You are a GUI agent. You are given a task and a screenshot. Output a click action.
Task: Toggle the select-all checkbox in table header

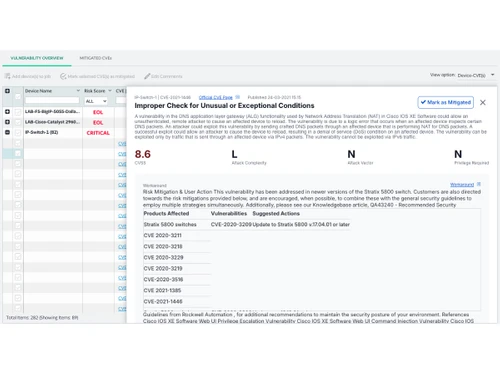tap(18, 96)
